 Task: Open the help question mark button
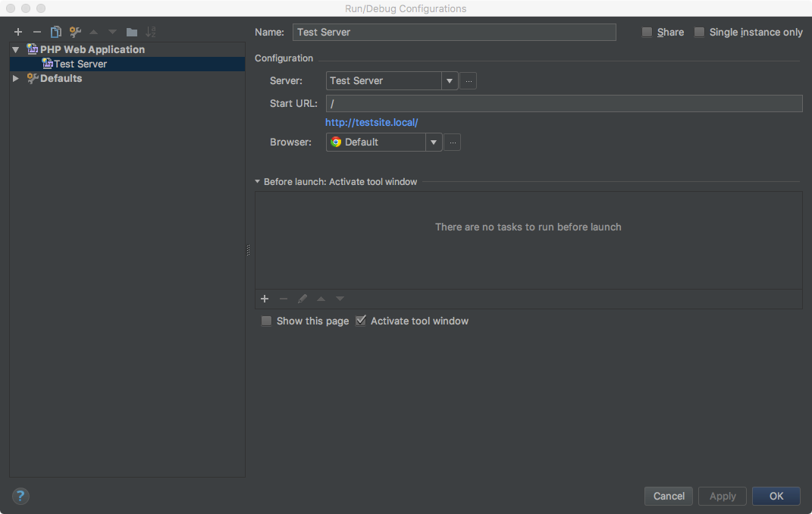tap(20, 497)
